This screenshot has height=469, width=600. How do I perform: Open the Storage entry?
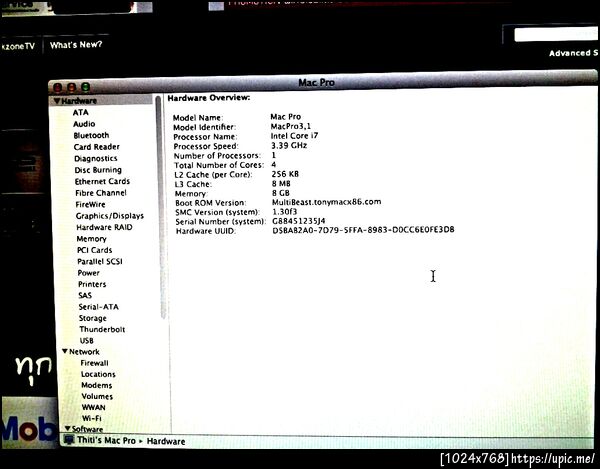[x=93, y=318]
